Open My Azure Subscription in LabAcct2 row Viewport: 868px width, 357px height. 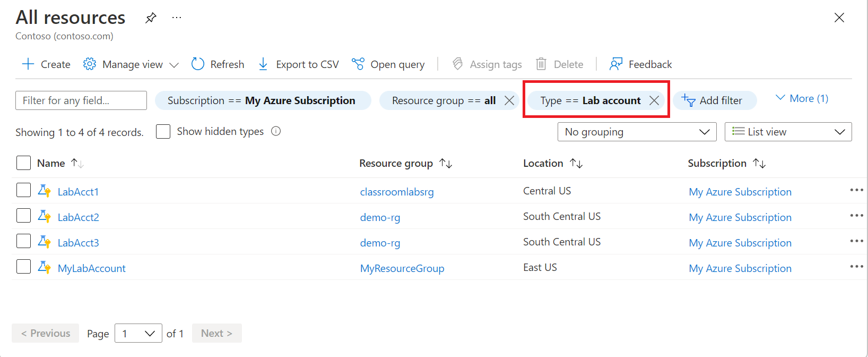pyautogui.click(x=740, y=217)
